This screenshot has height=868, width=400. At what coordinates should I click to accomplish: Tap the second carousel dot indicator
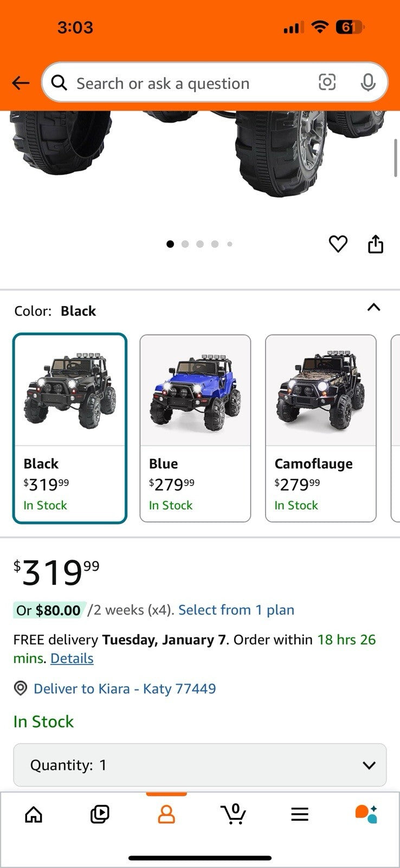pos(185,244)
